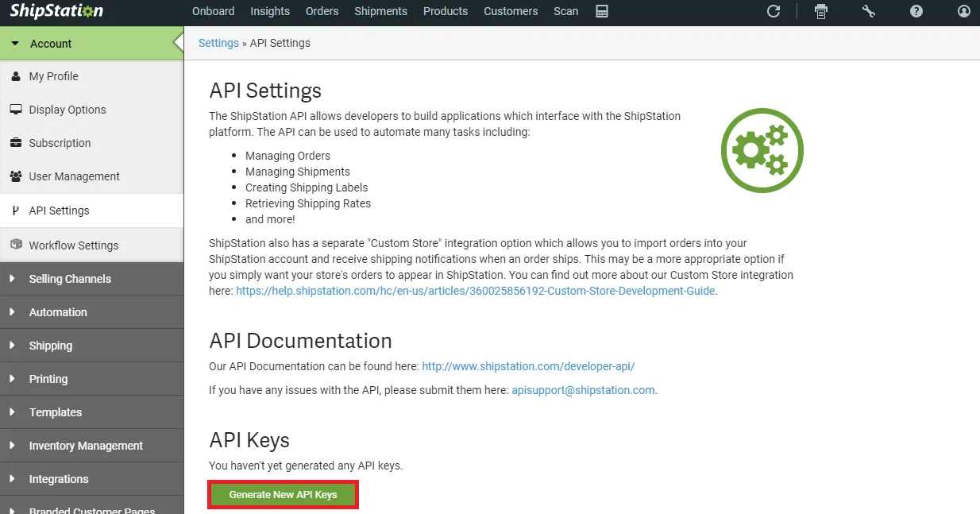The height and width of the screenshot is (514, 980).
Task: Click the 'API Keys' heading
Action: point(249,440)
